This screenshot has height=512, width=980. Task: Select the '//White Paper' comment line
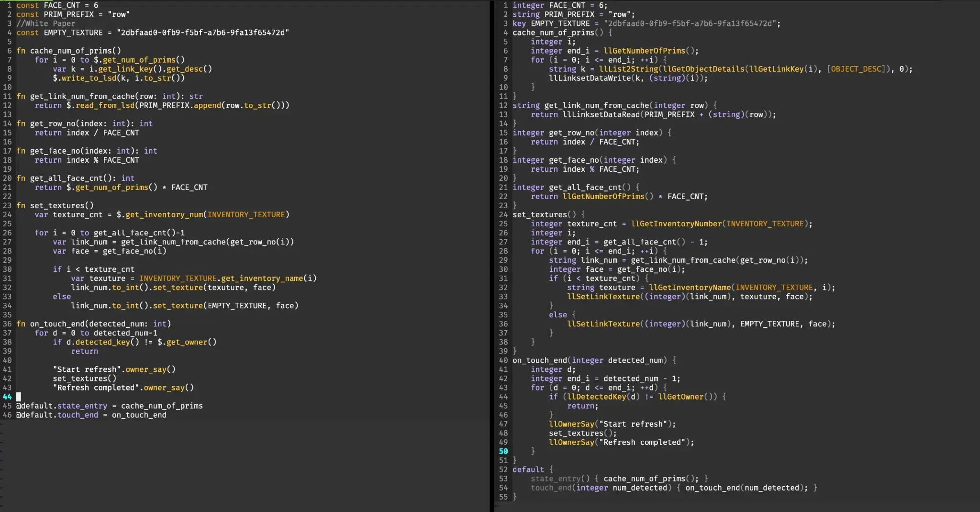pyautogui.click(x=46, y=23)
